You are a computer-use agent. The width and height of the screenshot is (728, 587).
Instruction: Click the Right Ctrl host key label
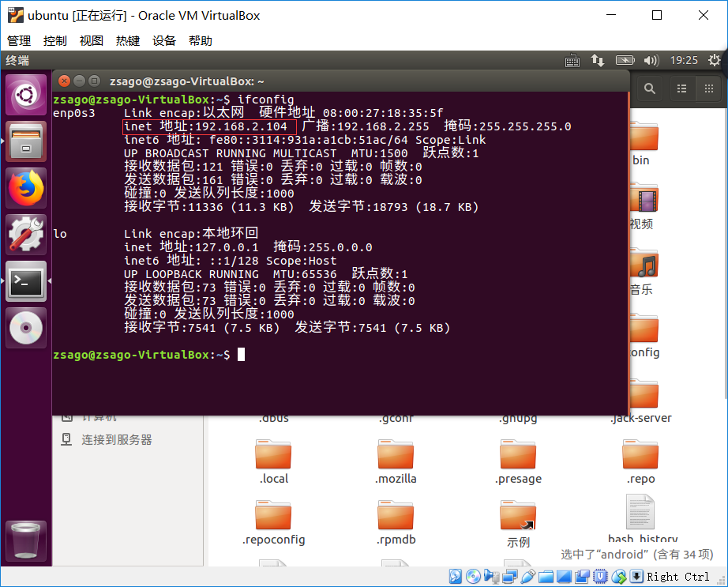point(677,577)
